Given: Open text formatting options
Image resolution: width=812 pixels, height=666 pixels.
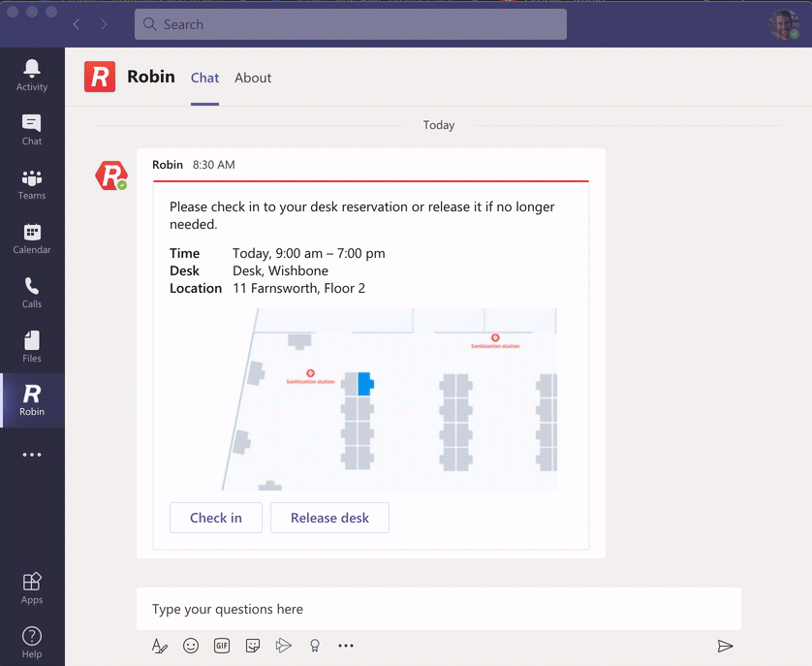Looking at the screenshot, I should pyautogui.click(x=160, y=646).
